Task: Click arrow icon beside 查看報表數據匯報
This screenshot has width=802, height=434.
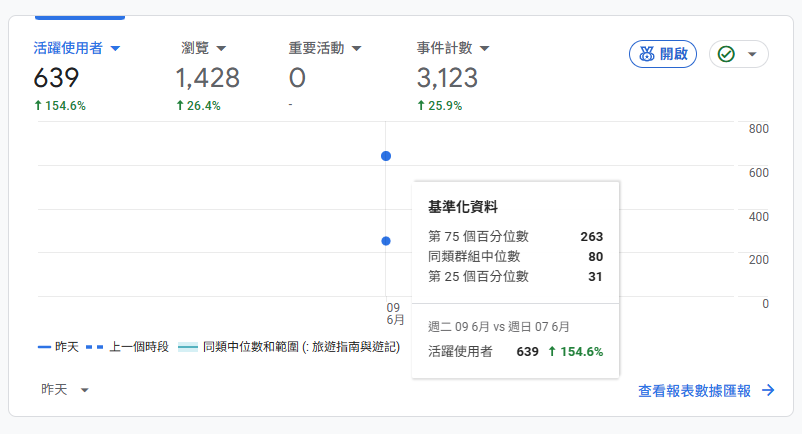Action: click(x=768, y=391)
